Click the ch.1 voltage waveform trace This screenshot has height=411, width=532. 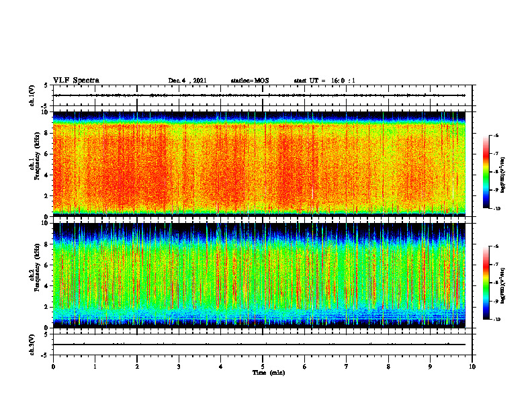coord(259,95)
